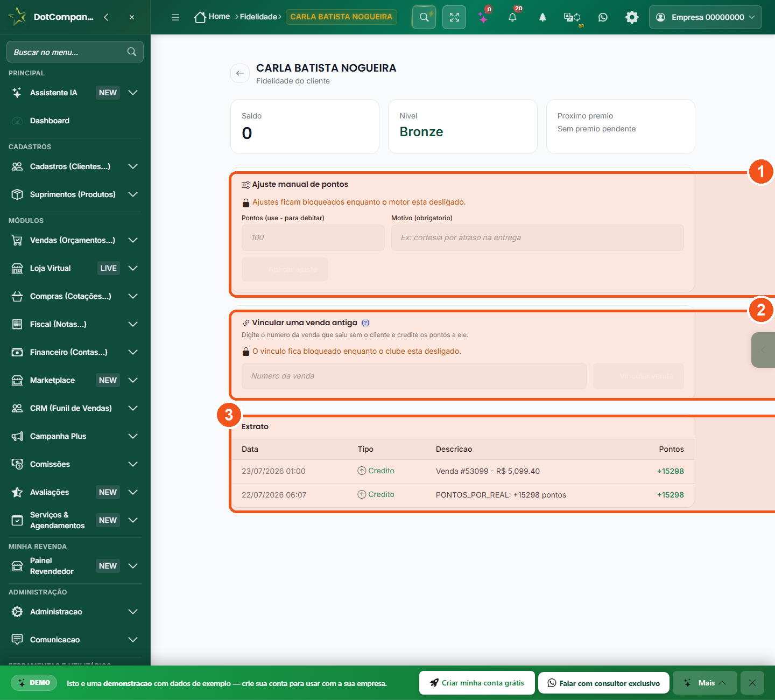Open the AI sparkle icon with badge 0

click(x=484, y=17)
